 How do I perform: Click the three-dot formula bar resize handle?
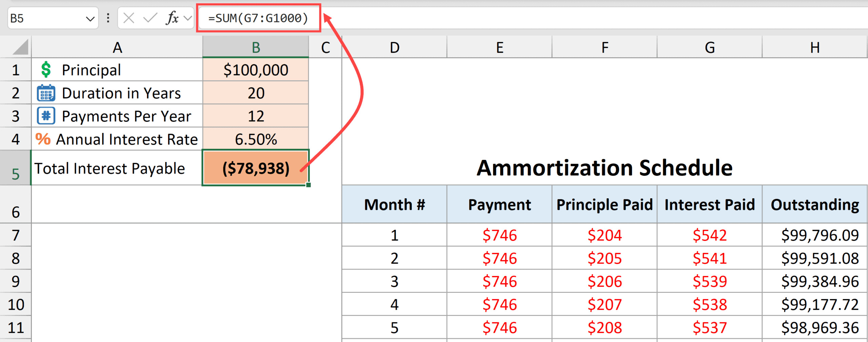tap(108, 18)
